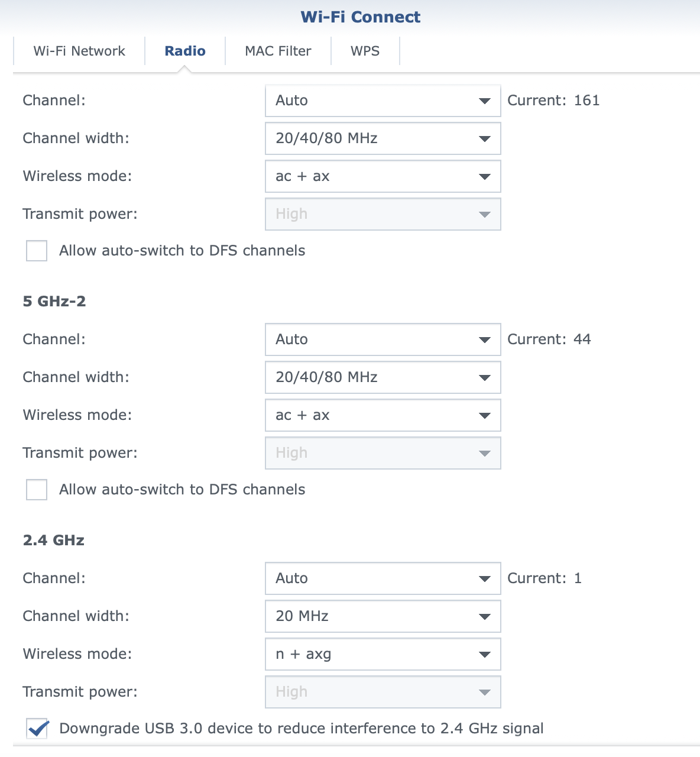Screen dimensions: 700x757
Task: Disable USB 3.0 downgrade for 2.4 GHz signal
Action: [37, 729]
